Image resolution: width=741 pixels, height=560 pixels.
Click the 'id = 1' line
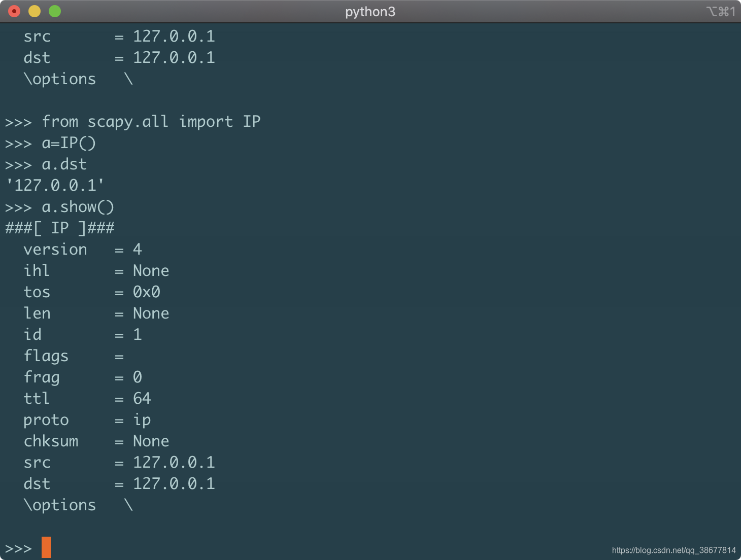pos(83,335)
